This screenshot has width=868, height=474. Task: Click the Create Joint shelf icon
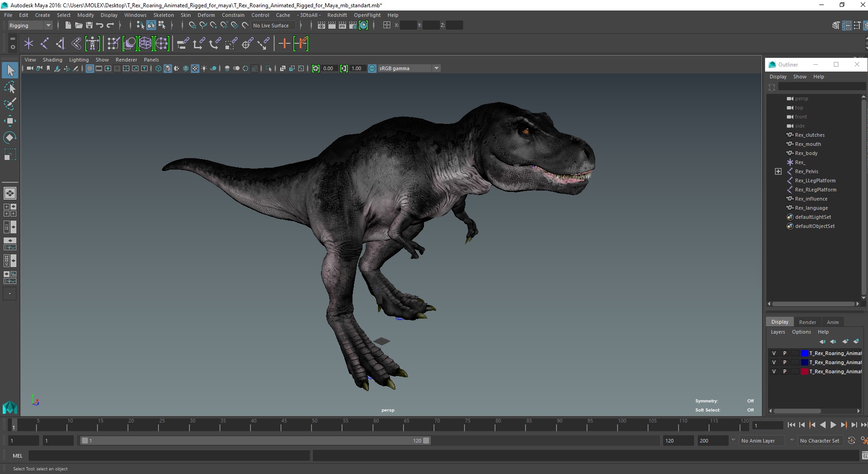pos(45,44)
